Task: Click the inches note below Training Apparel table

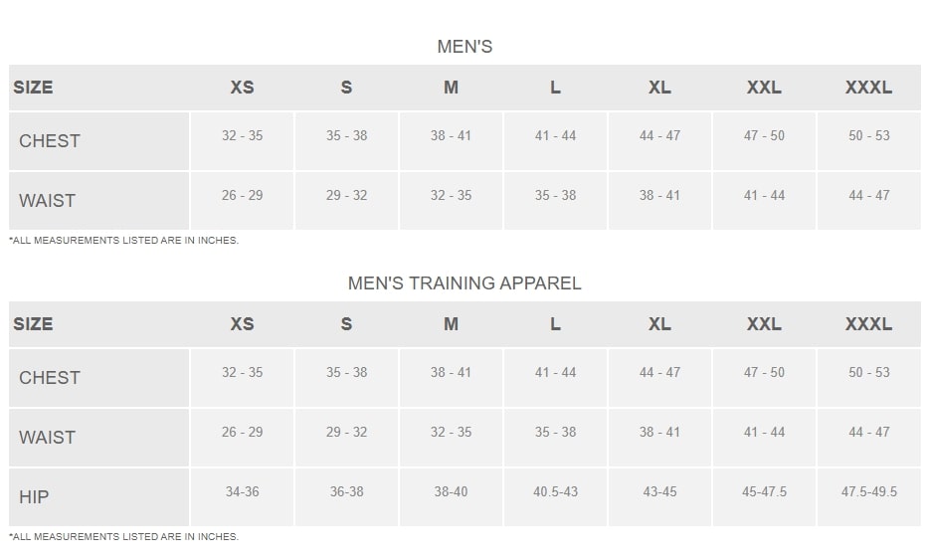Action: coord(124,537)
